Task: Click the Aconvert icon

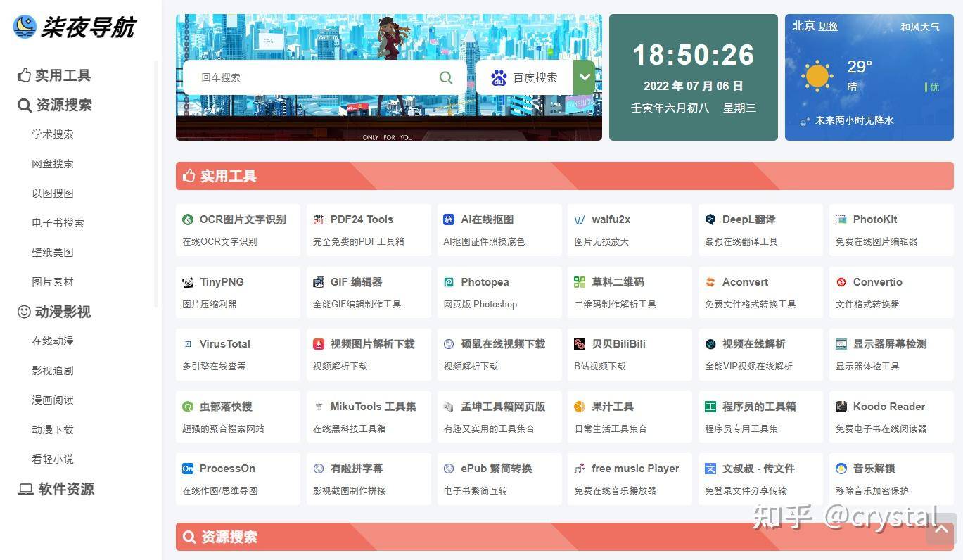Action: (710, 282)
